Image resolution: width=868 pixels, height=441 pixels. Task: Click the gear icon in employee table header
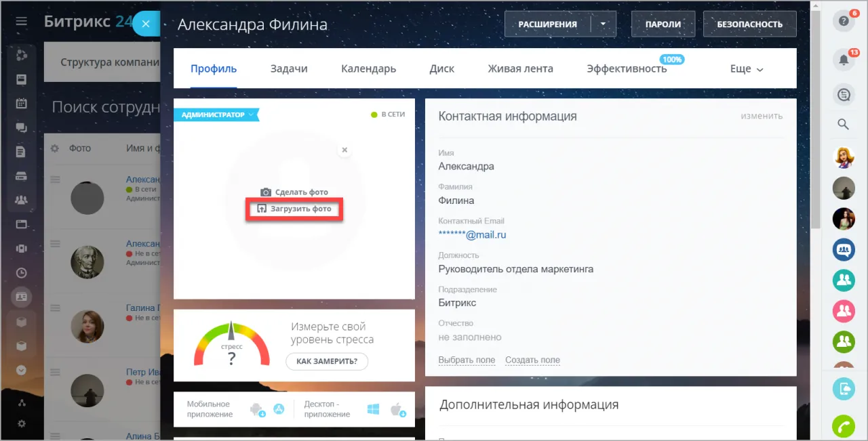click(x=55, y=148)
